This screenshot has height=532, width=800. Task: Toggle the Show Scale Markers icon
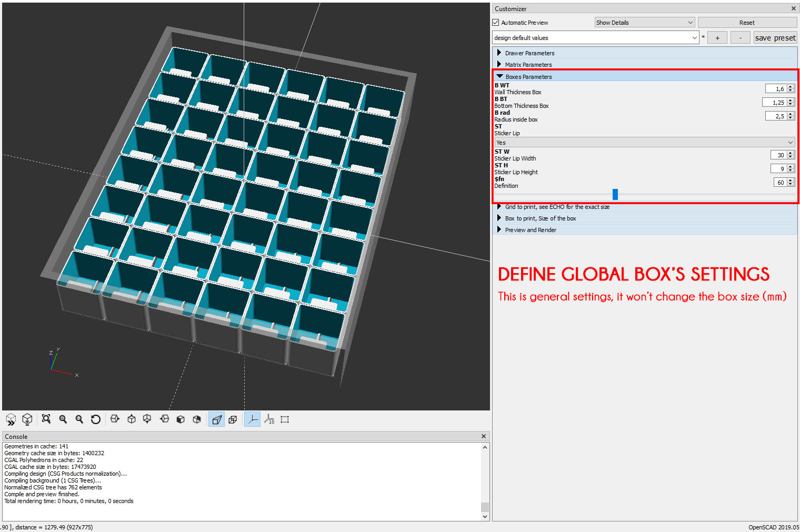click(x=269, y=419)
